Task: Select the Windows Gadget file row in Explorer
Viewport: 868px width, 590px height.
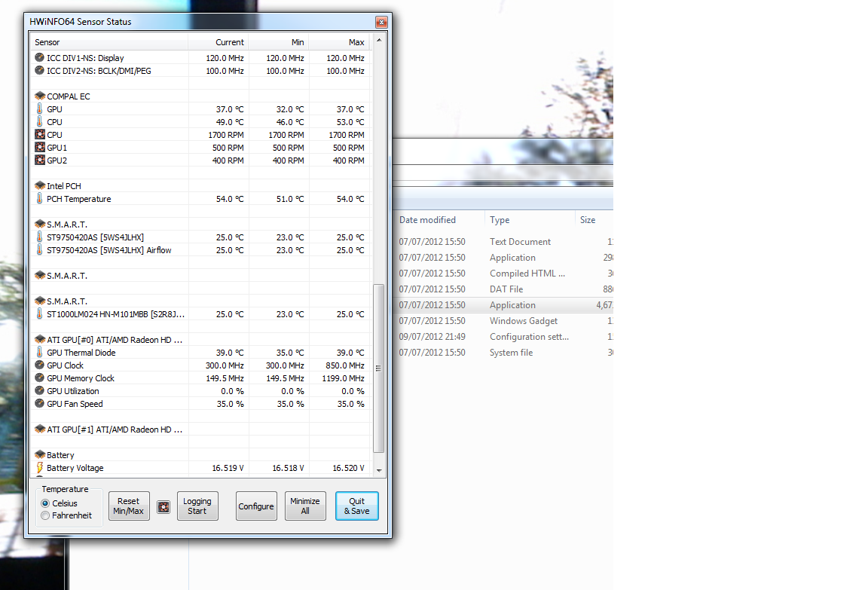Action: pyautogui.click(x=504, y=321)
